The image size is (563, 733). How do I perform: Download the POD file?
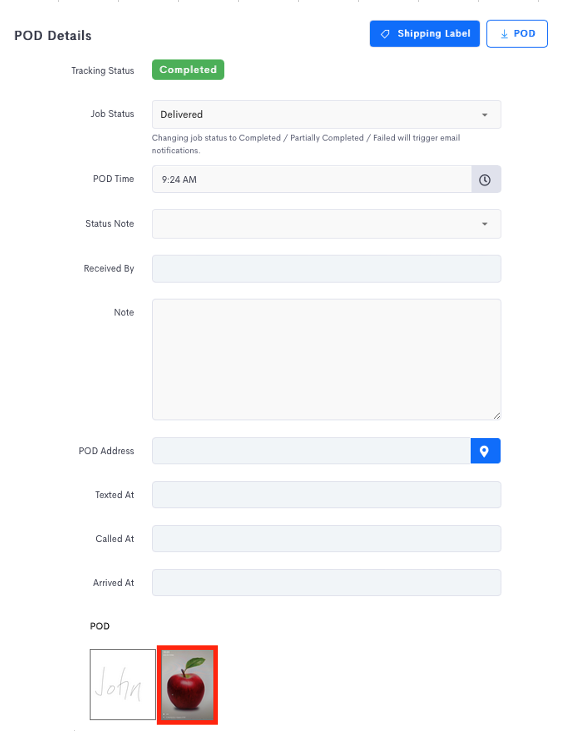tap(517, 34)
